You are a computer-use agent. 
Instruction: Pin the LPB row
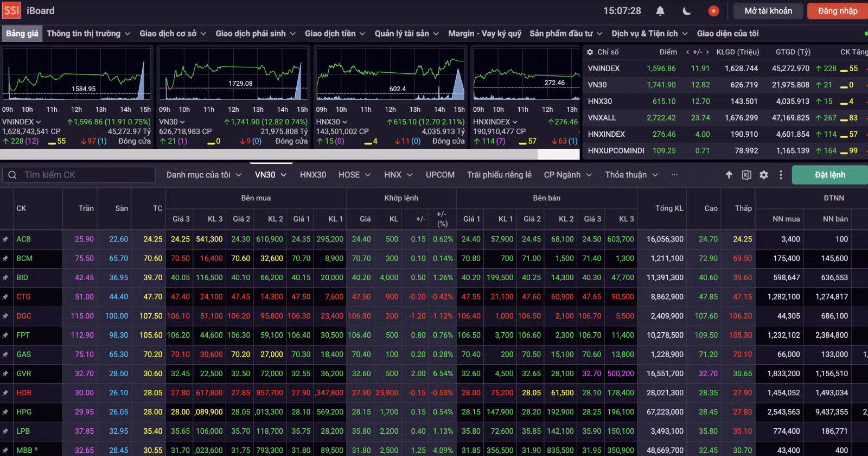click(5, 431)
